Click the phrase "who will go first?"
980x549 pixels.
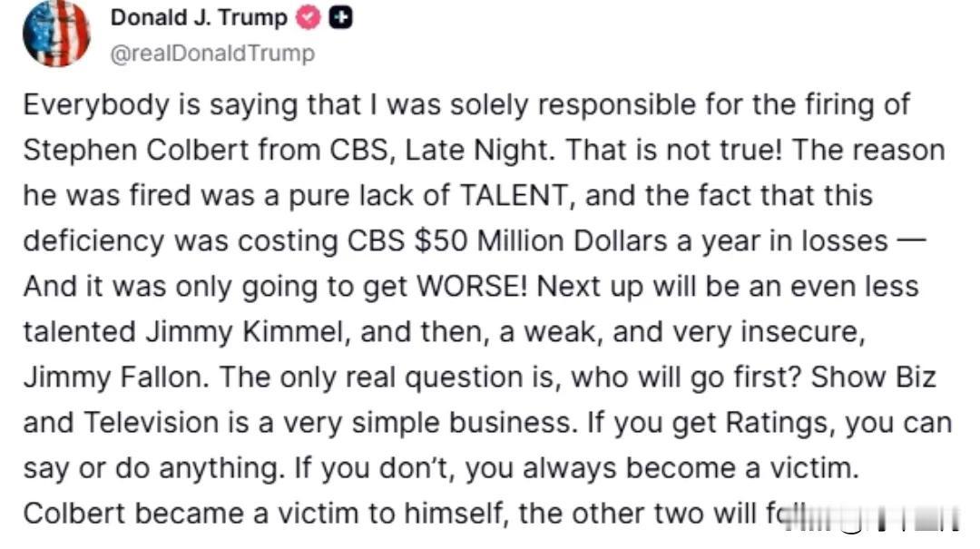(x=686, y=377)
